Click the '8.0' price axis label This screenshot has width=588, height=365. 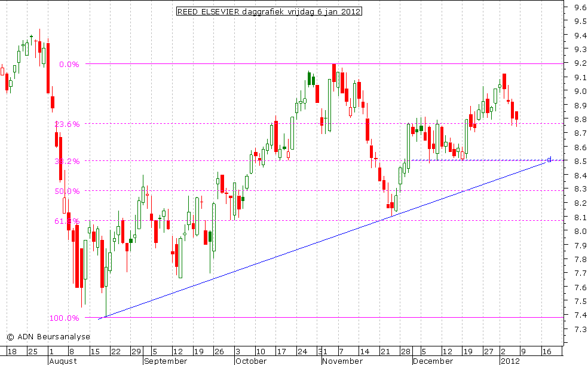point(580,232)
